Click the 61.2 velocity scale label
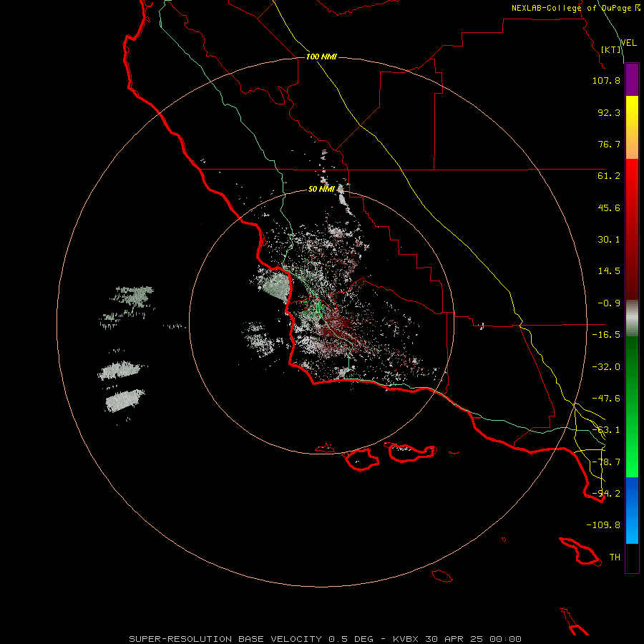Viewport: 644px width, 644px height. tap(609, 176)
